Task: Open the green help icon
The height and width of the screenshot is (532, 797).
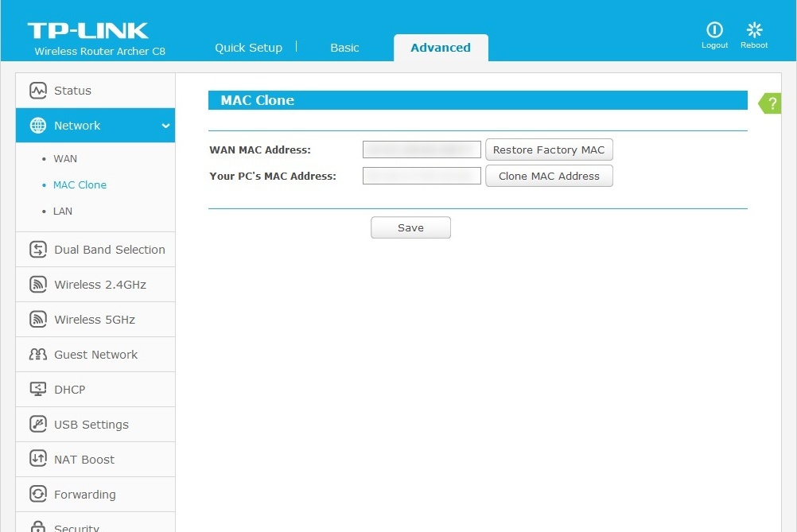Action: point(769,103)
